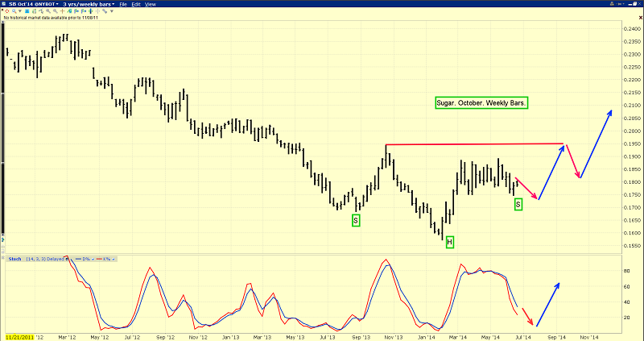Image resolution: width=644 pixels, height=341 pixels.
Task: Click the green-blue indicator chart icon in toolbar
Action: pos(69,11)
